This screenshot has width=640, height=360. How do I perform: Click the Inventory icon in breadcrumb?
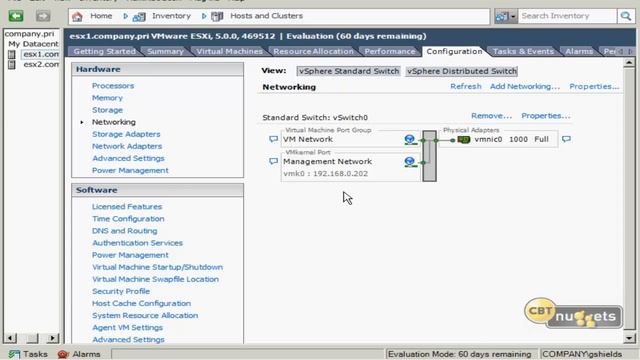[139, 16]
